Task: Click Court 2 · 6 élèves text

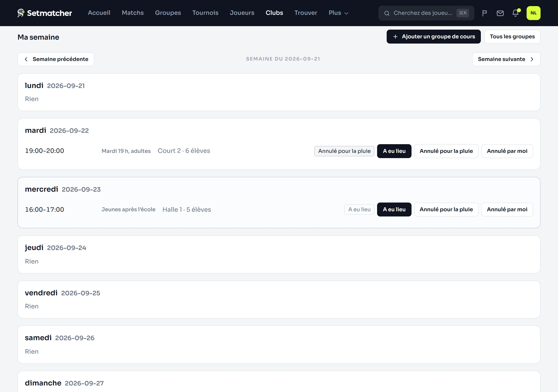Action: 184,151
